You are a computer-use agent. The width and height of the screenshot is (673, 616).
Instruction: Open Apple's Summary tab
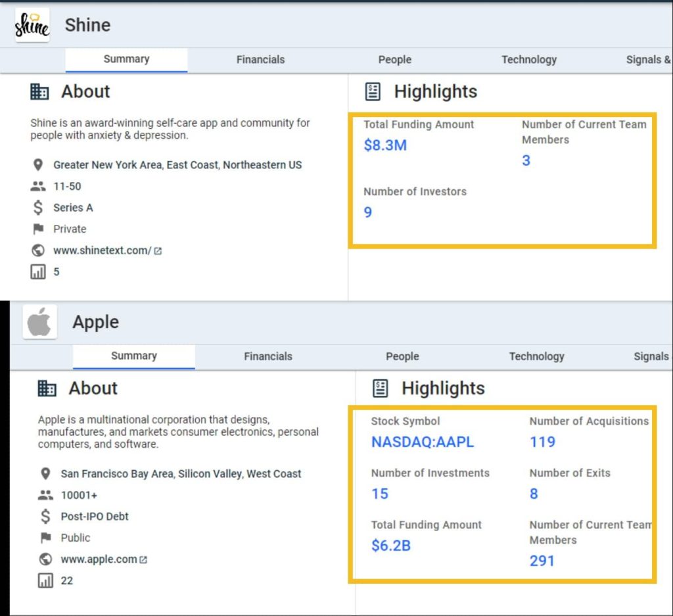tap(134, 356)
